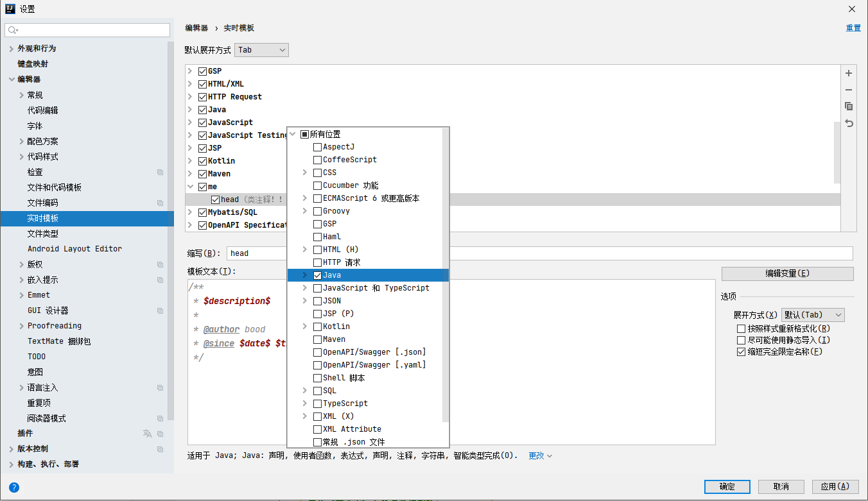Click the add template plus icon
This screenshot has width=868, height=501.
[849, 74]
